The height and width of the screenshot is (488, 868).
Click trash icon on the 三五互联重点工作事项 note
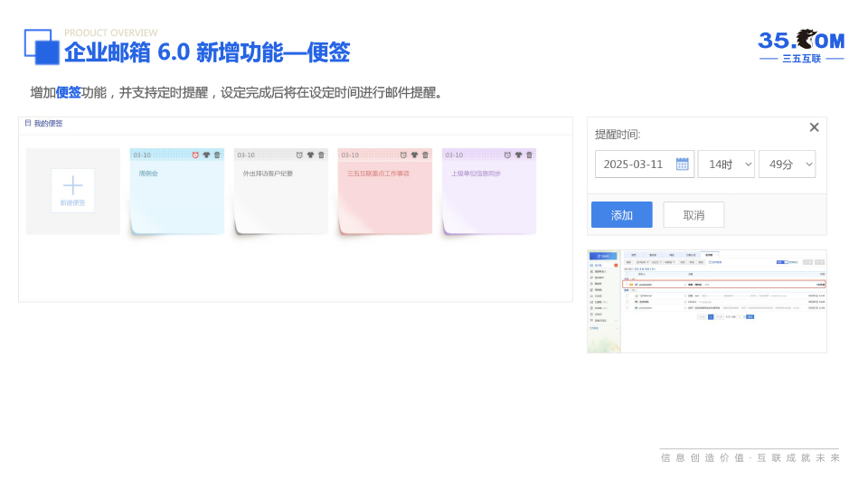425,155
